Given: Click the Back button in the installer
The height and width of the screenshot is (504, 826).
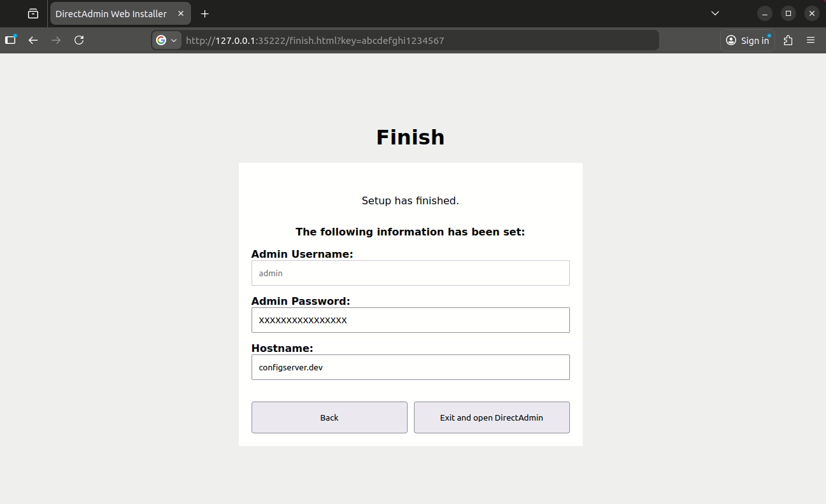Looking at the screenshot, I should tap(329, 417).
